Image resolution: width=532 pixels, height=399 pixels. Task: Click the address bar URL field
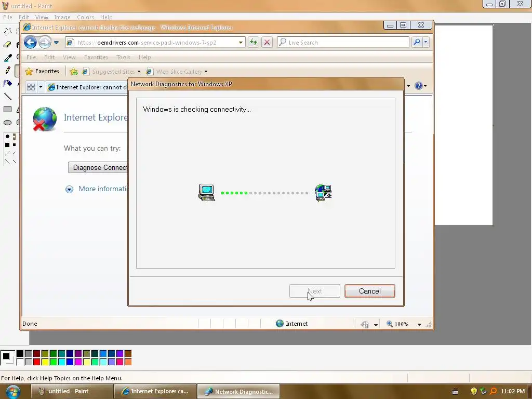[x=156, y=43]
